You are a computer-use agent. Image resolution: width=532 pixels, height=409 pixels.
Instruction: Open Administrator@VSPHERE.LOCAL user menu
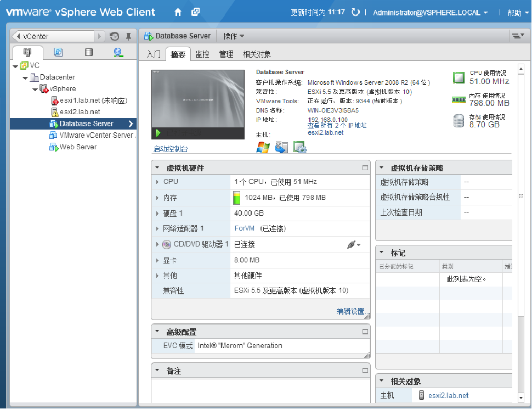pos(430,13)
